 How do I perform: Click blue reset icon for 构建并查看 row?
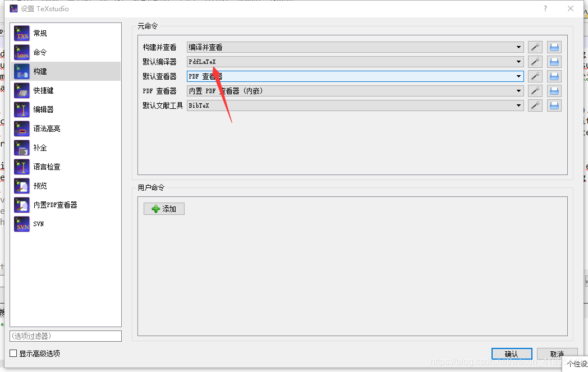[554, 47]
